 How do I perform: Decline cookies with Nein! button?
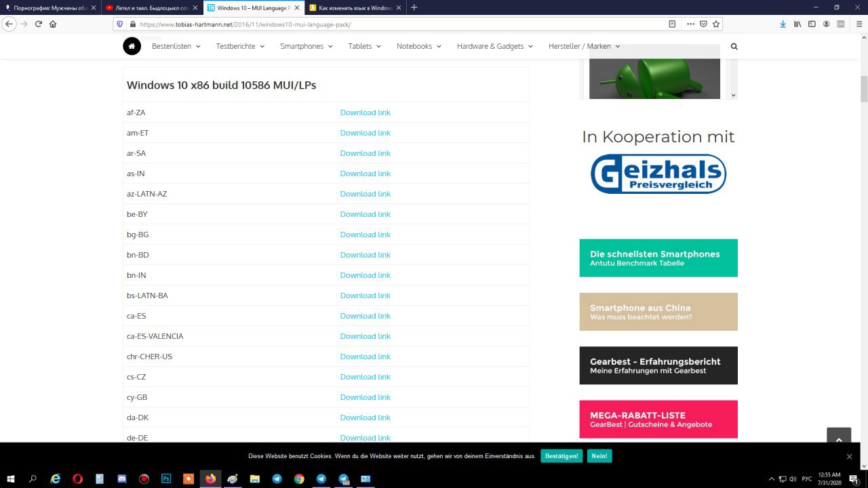pos(599,456)
